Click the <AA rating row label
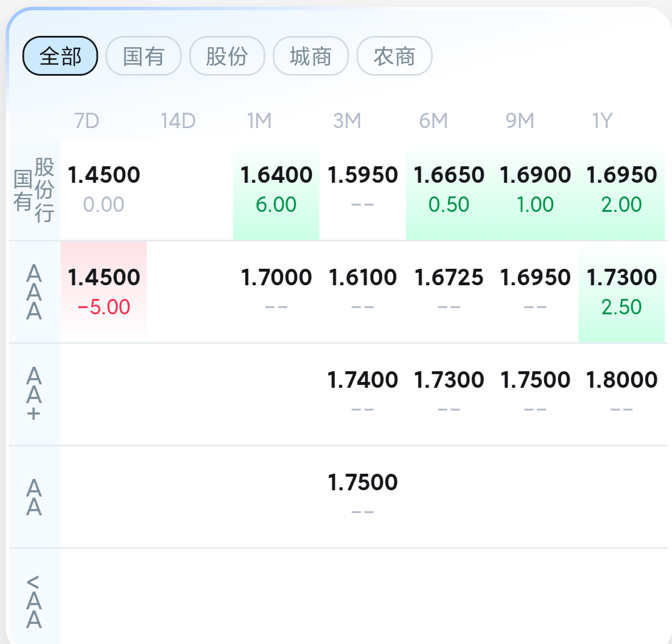This screenshot has width=672, height=644. (x=34, y=601)
